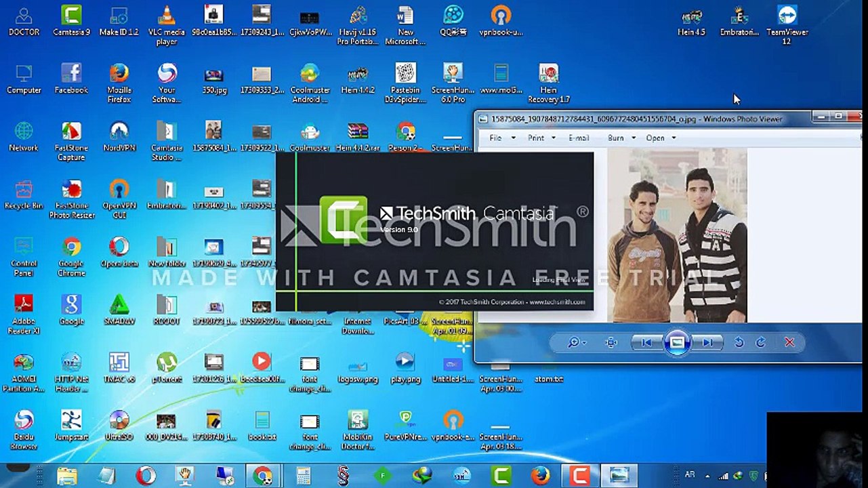Image resolution: width=868 pixels, height=488 pixels.
Task: Select the ROOOT folder desktop icon
Action: click(x=166, y=309)
